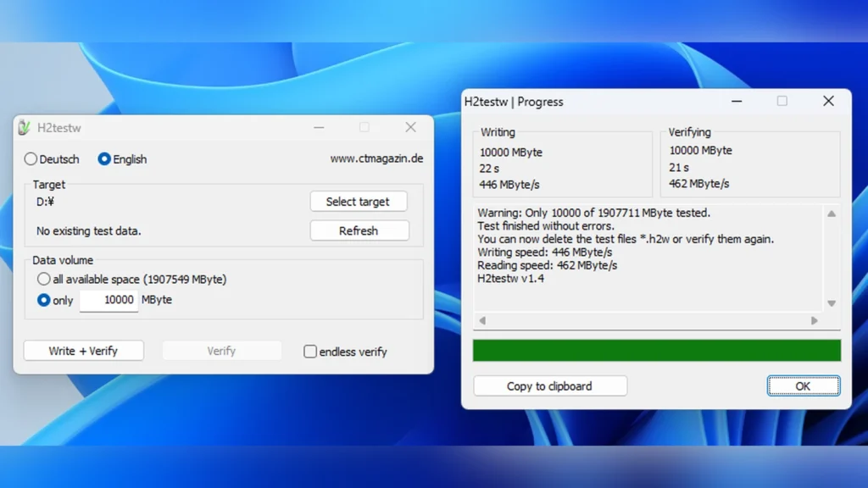
Task: Click the Writing group '10000 MByte' value
Action: (x=511, y=152)
